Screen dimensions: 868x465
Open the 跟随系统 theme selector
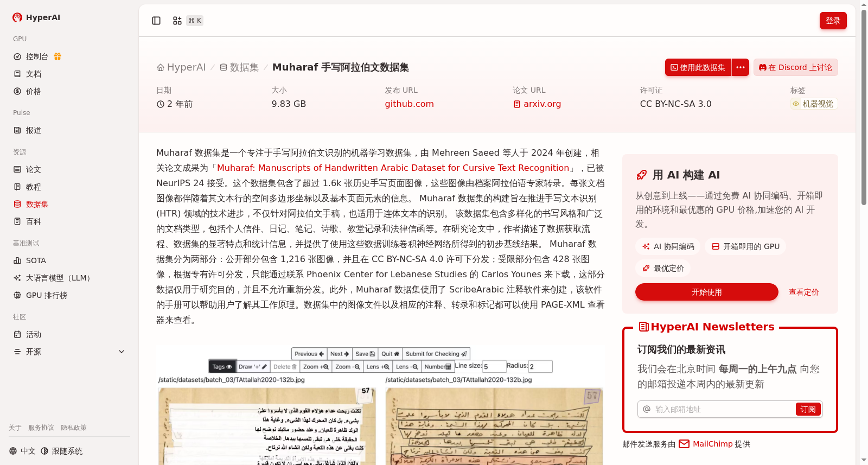(62, 451)
